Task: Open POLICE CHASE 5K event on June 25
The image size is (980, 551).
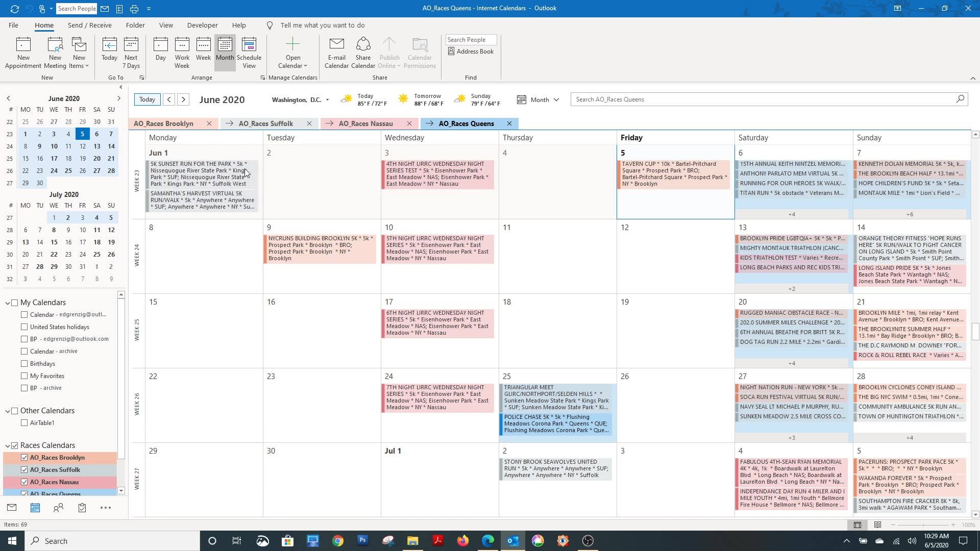Action: click(x=556, y=423)
